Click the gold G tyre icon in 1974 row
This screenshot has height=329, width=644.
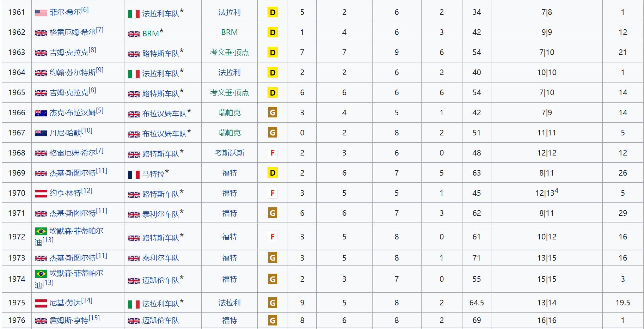(x=272, y=279)
